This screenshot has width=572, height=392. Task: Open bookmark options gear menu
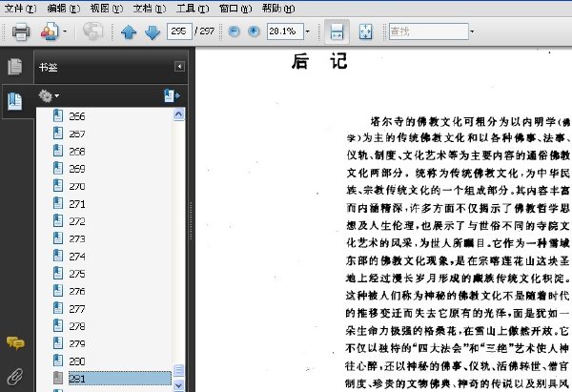pos(49,96)
